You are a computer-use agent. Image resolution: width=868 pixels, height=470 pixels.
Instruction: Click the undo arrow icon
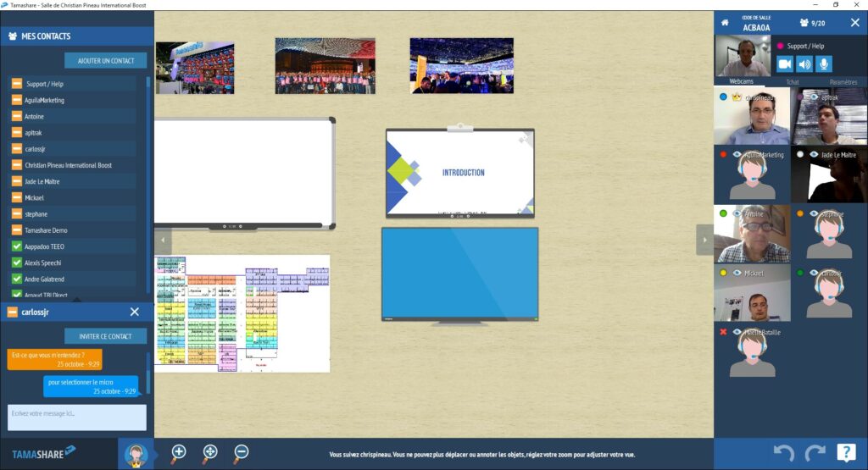point(784,453)
